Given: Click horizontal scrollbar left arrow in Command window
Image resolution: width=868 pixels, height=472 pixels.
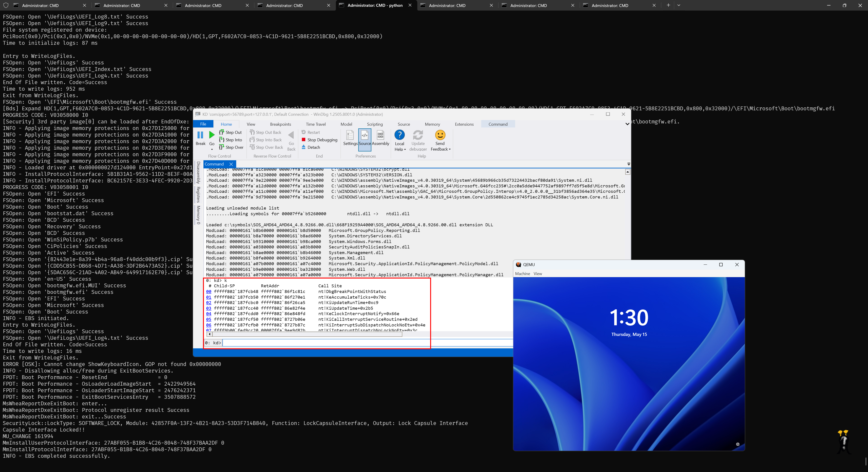Looking at the screenshot, I should coord(210,334).
